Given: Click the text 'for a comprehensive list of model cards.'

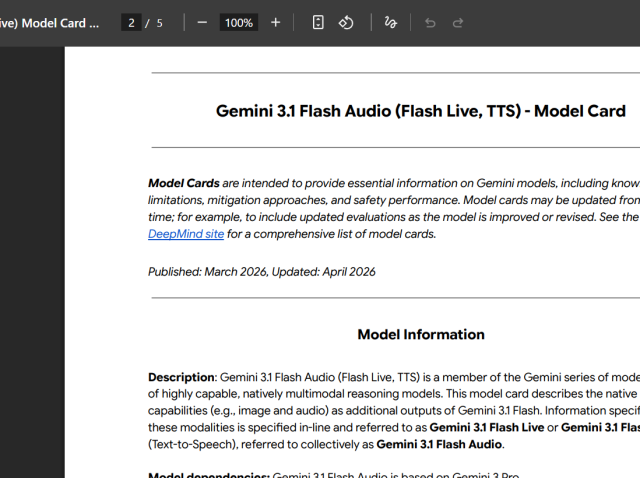Looking at the screenshot, I should coord(331,234).
